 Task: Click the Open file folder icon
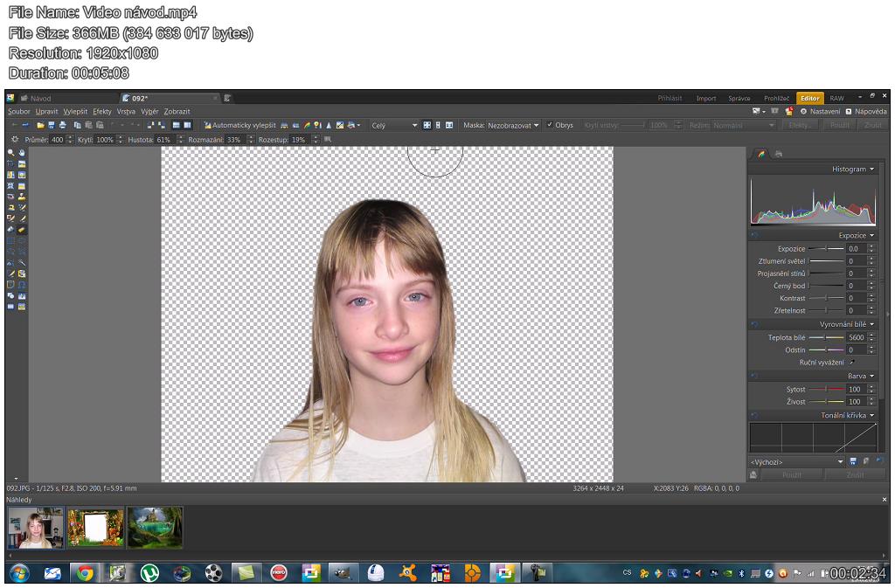point(40,126)
